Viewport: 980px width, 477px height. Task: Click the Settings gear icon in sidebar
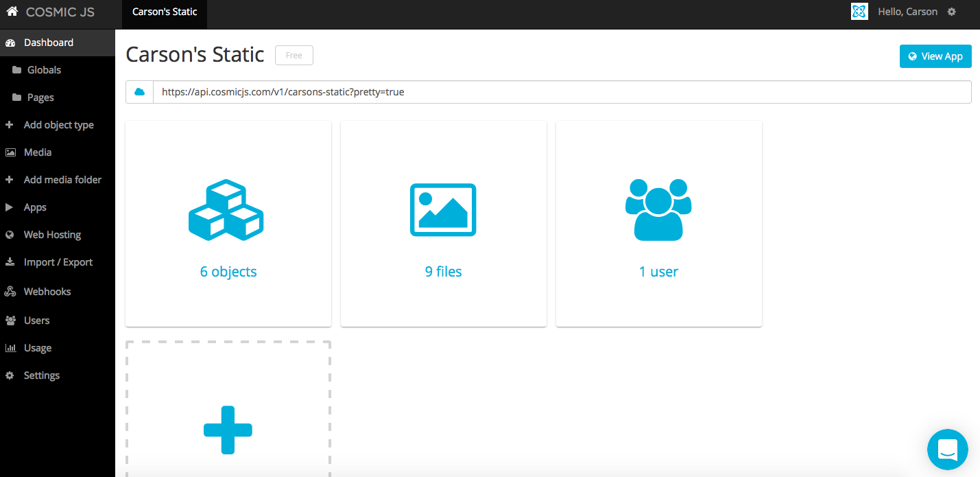[10, 375]
